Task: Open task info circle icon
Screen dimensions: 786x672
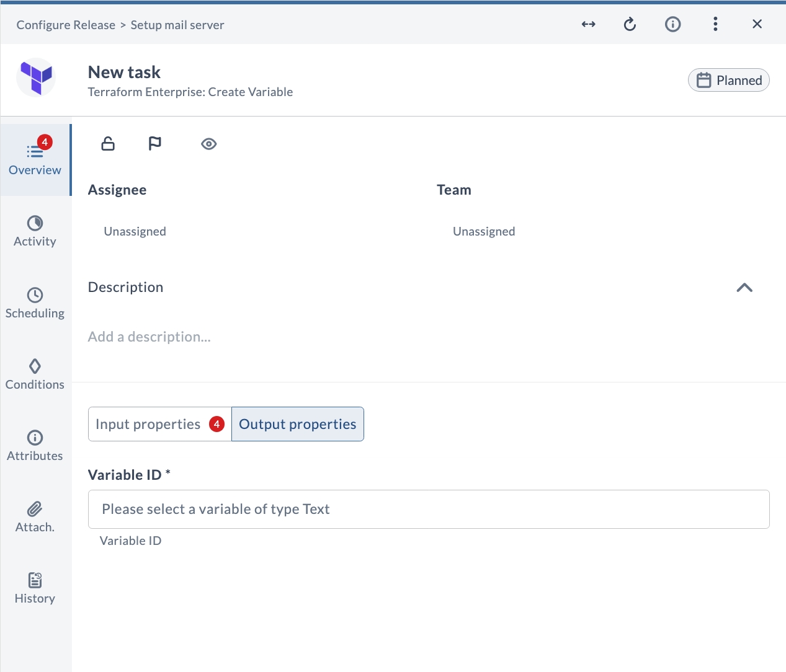Action: pyautogui.click(x=672, y=24)
